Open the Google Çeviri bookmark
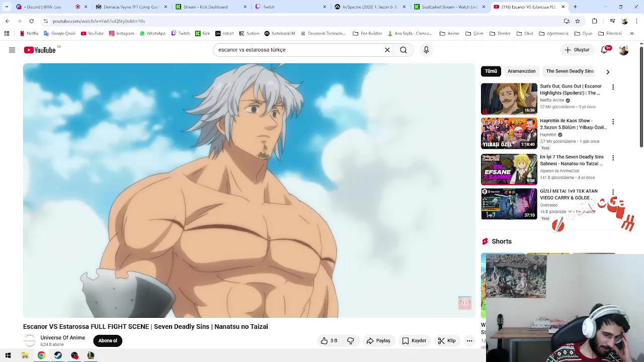The image size is (644, 362). point(59,34)
